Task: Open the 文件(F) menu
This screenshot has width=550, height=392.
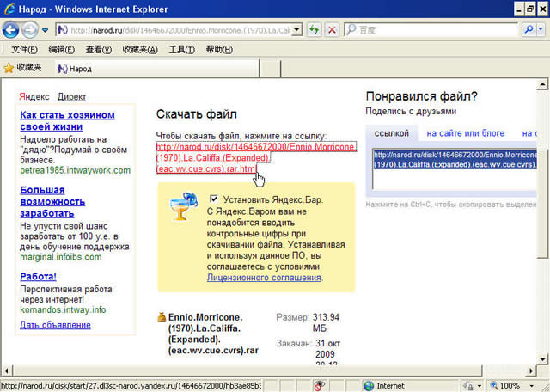Action: (x=24, y=50)
